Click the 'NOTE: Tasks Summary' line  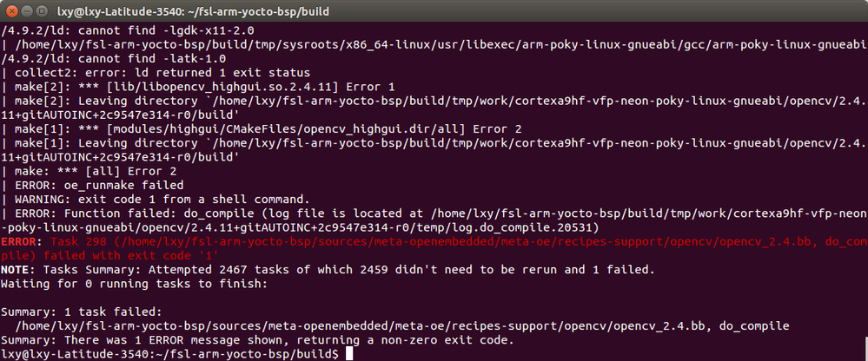coord(328,270)
